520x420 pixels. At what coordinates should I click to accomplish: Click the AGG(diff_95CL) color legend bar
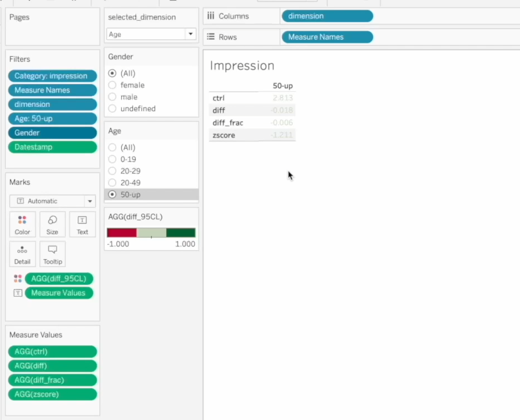pos(151,233)
